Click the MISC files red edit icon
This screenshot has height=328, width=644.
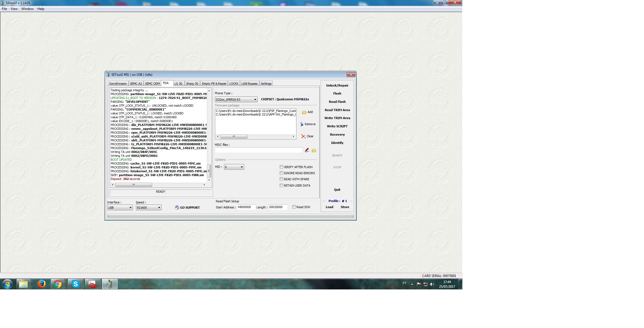(x=307, y=150)
